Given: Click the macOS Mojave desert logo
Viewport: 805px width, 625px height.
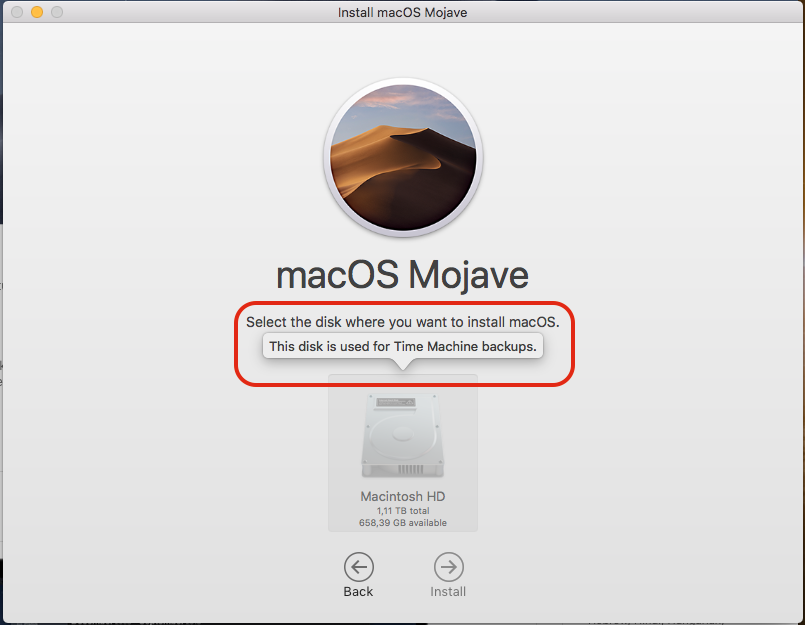Looking at the screenshot, I should pos(403,158).
